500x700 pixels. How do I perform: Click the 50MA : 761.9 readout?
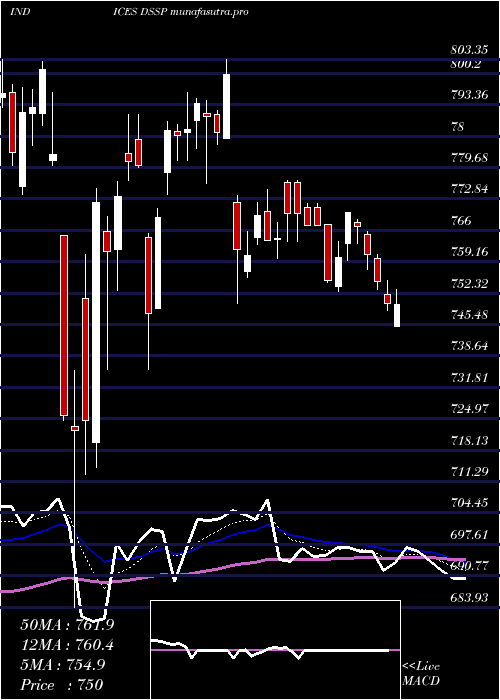[x=67, y=625]
